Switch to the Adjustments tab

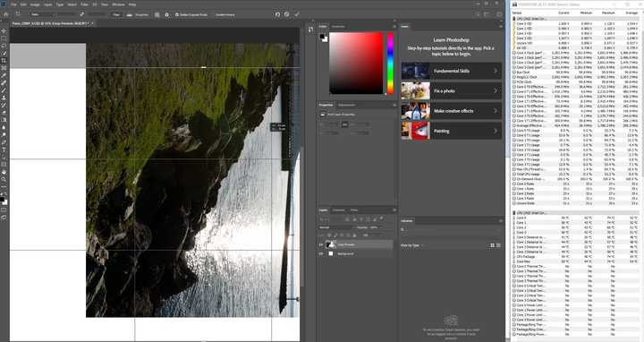(347, 105)
